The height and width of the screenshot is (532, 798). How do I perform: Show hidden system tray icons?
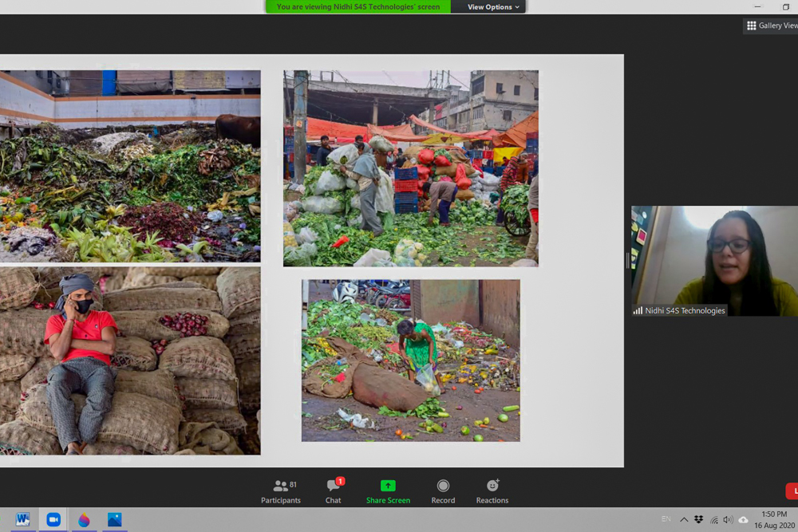pyautogui.click(x=684, y=520)
